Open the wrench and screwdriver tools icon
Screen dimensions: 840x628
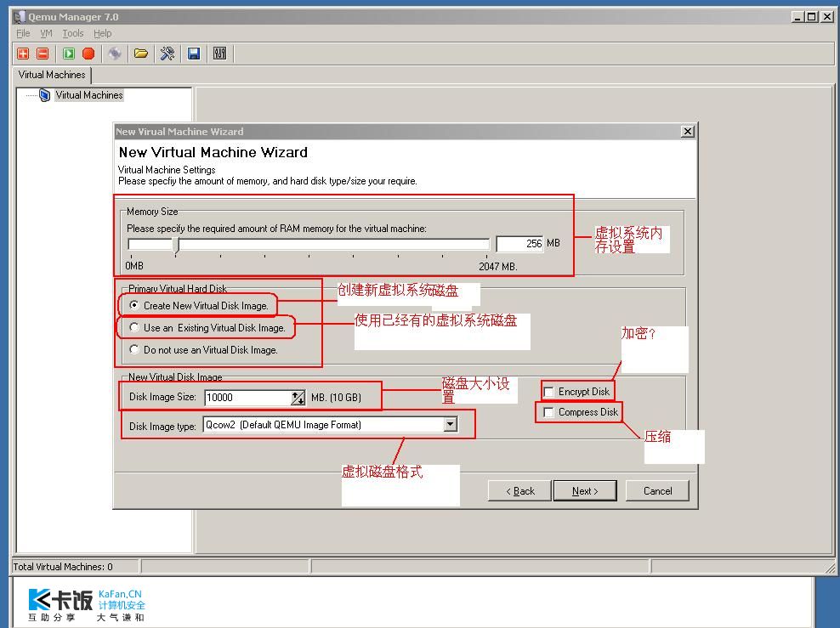pyautogui.click(x=167, y=54)
